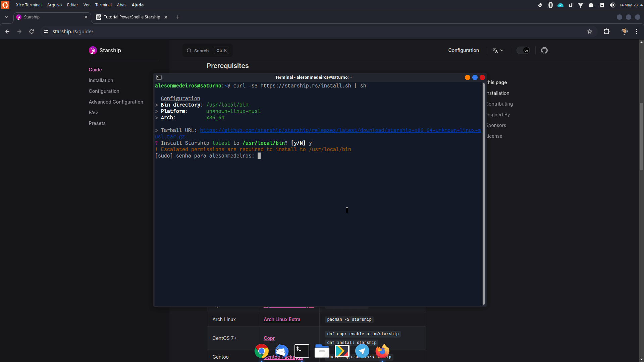This screenshot has height=362, width=644.
Task: Click the language selector dropdown
Action: point(498,50)
